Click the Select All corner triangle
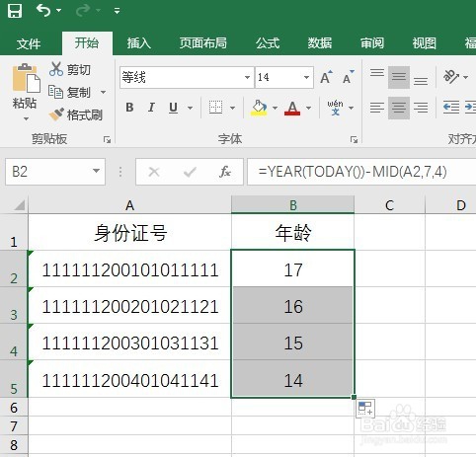 point(19,205)
